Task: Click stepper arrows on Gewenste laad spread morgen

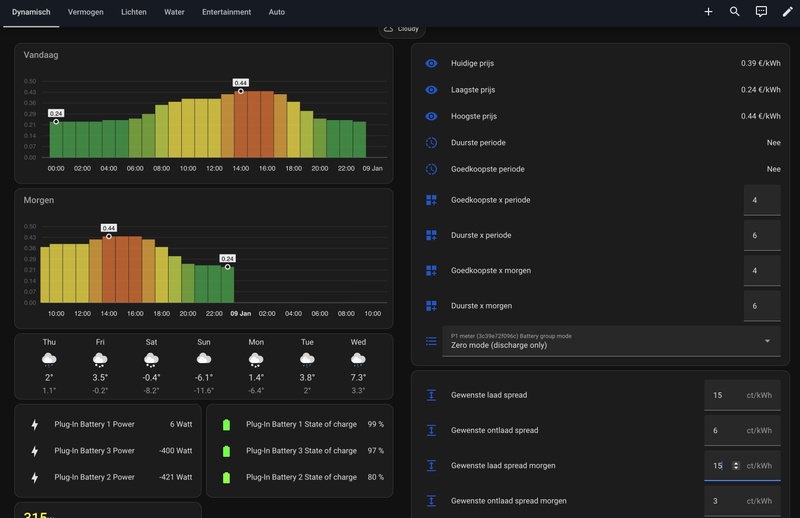Action: coord(736,466)
